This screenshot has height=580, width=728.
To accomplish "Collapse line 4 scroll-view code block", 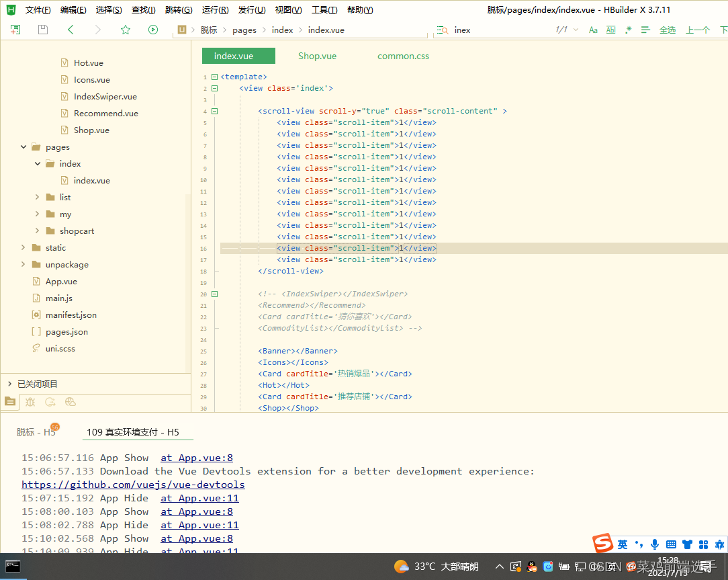I will pos(214,111).
